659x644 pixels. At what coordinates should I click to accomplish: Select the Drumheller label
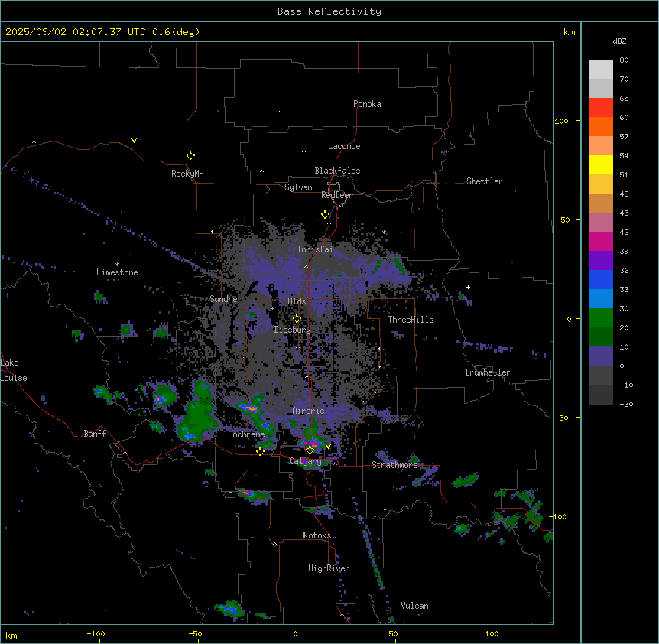pos(488,372)
